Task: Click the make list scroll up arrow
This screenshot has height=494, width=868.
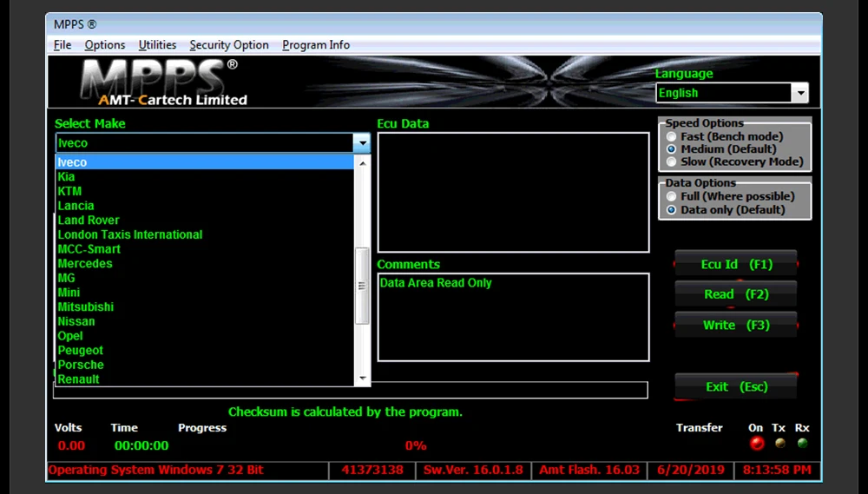Action: tap(363, 163)
